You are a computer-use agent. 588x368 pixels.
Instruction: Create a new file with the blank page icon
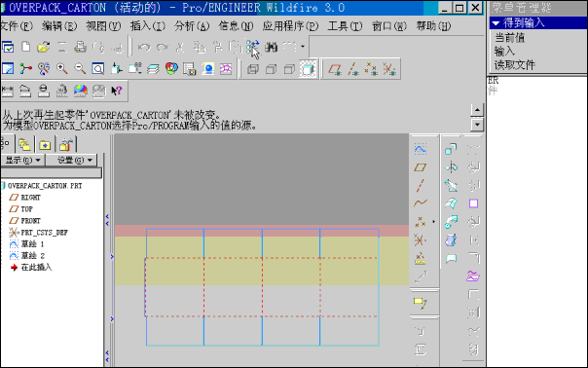click(26, 48)
